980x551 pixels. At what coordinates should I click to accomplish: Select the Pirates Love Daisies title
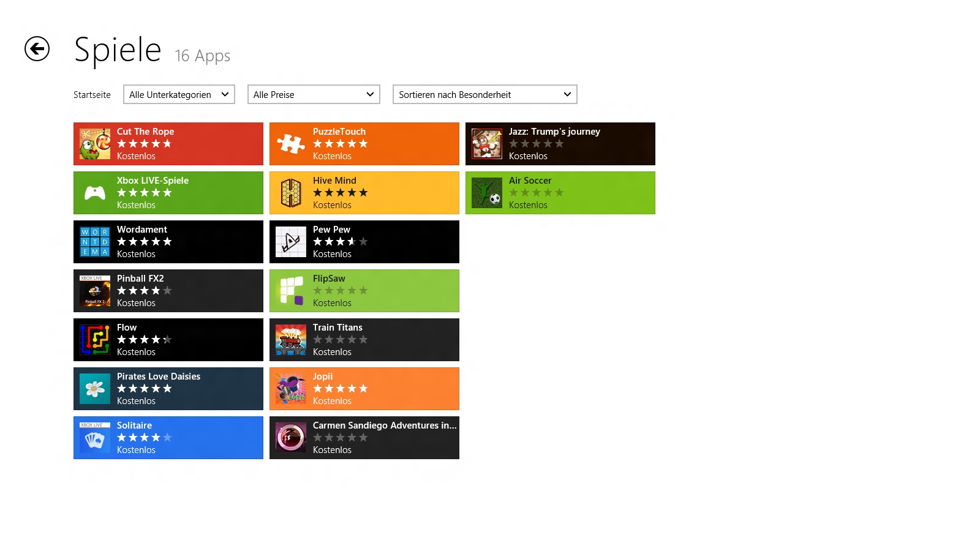click(x=159, y=377)
